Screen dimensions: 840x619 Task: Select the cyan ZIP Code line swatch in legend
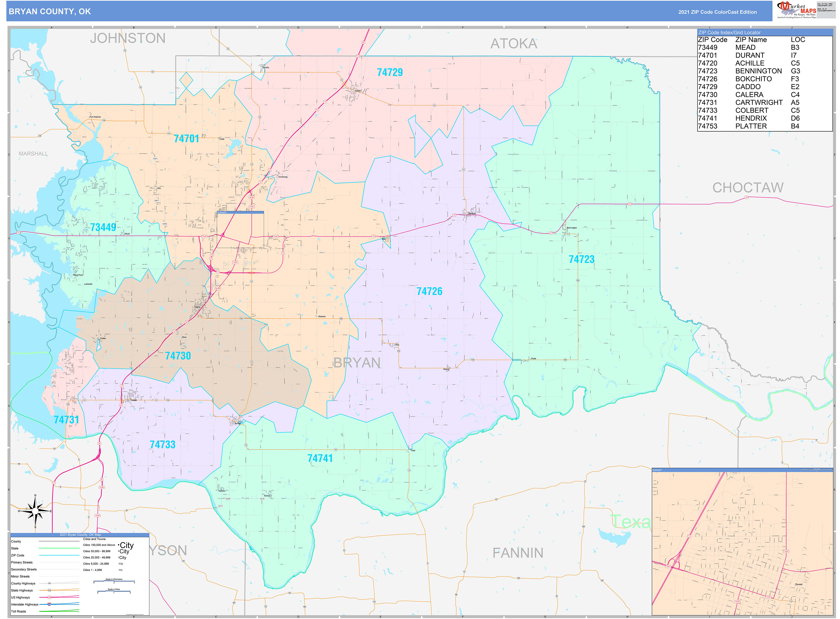pos(59,555)
